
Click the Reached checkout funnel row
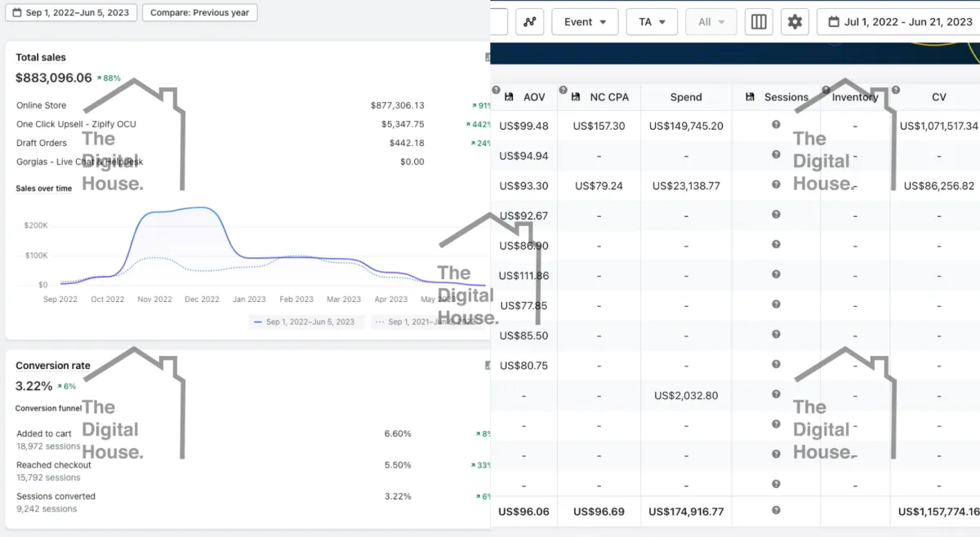pos(253,471)
